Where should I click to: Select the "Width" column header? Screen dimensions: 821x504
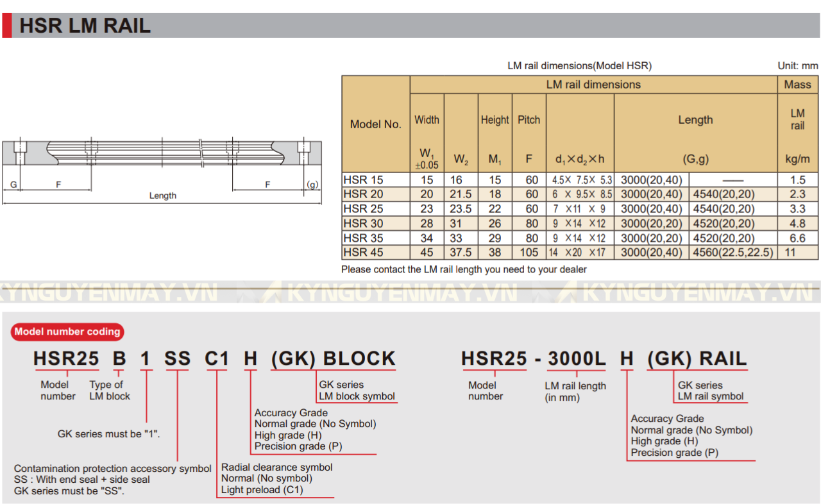coord(427,120)
